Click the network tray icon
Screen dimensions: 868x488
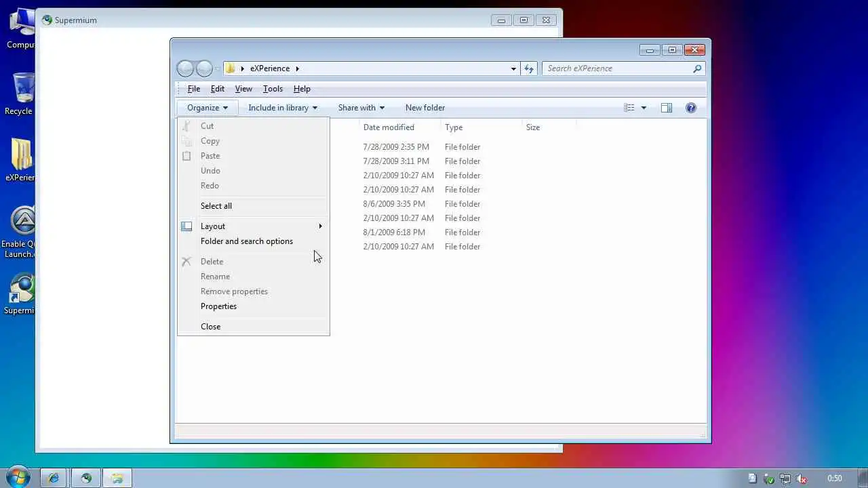[785, 479]
